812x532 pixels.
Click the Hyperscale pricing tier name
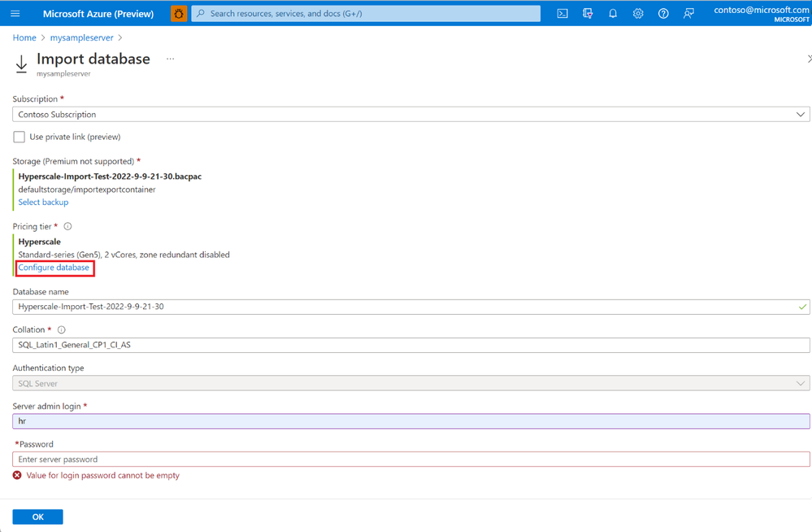(x=39, y=242)
